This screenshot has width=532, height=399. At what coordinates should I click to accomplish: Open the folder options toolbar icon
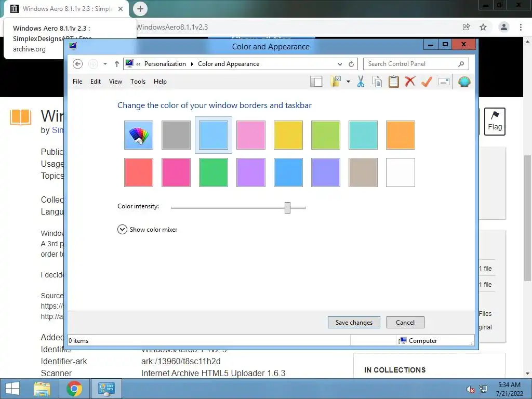pos(336,82)
